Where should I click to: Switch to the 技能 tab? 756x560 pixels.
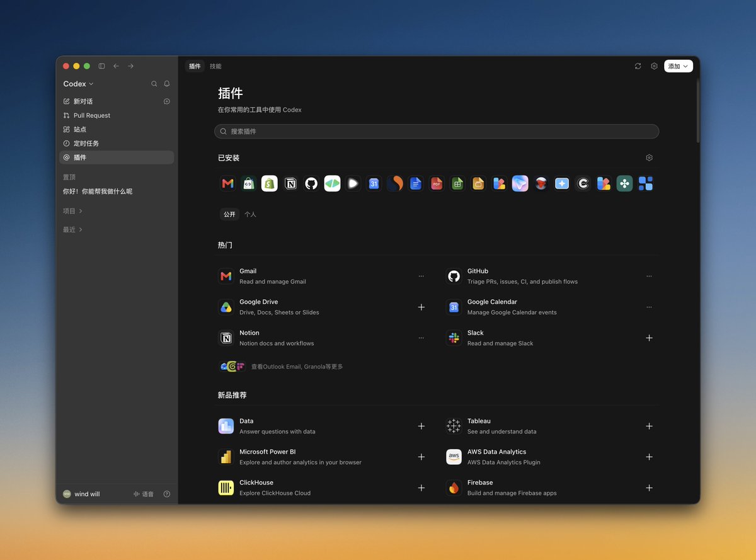(x=215, y=66)
